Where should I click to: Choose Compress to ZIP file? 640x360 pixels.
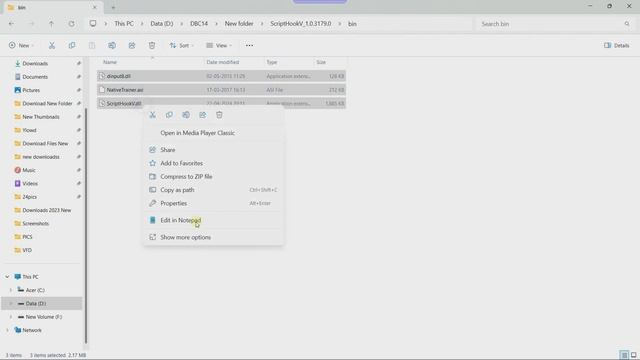[x=213, y=177]
